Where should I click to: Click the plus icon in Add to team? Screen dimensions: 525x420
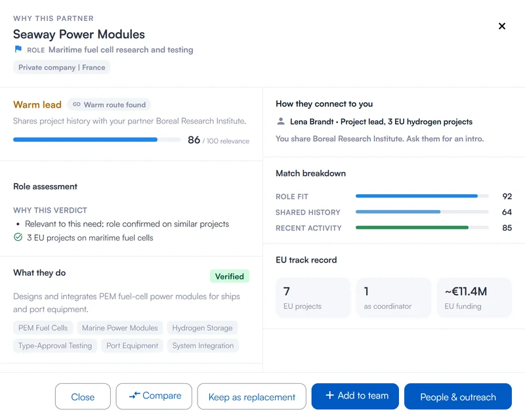click(330, 396)
